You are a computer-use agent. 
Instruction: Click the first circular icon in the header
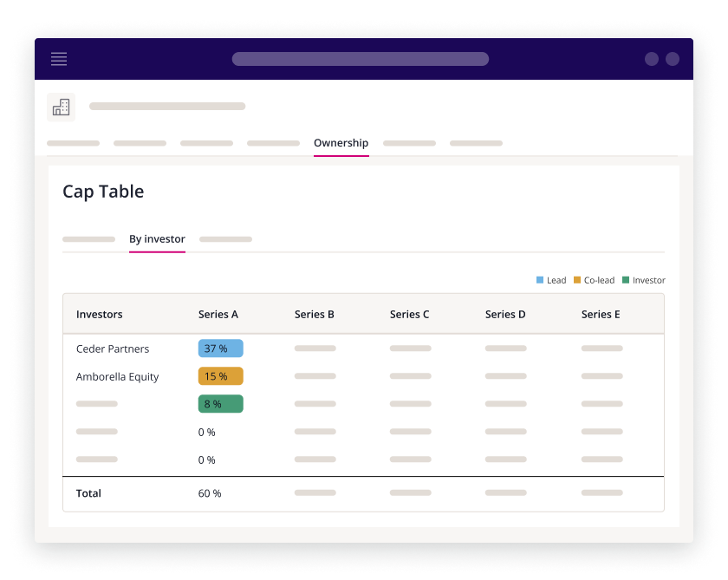(x=651, y=59)
